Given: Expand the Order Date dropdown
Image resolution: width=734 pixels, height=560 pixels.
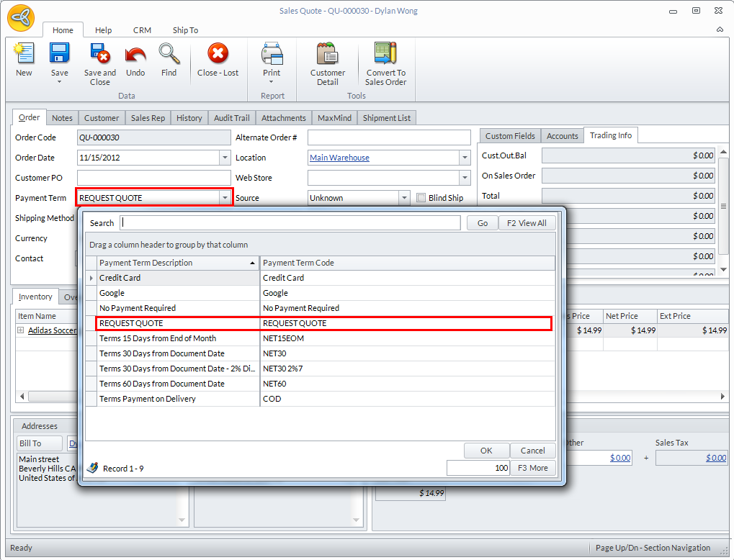Looking at the screenshot, I should (x=225, y=158).
